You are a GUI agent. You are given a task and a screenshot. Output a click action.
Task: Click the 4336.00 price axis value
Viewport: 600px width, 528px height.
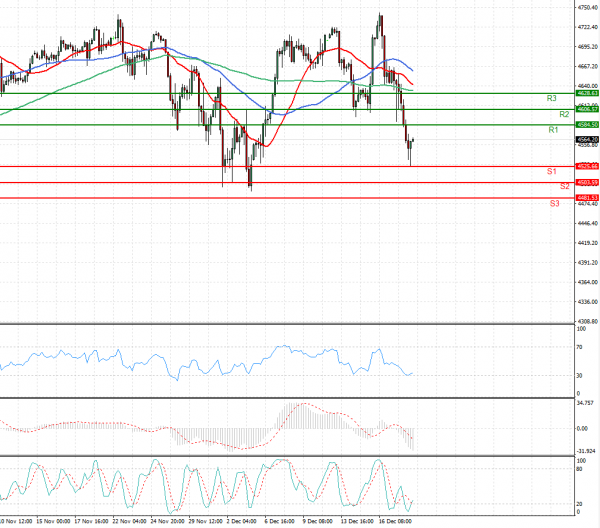[588, 302]
